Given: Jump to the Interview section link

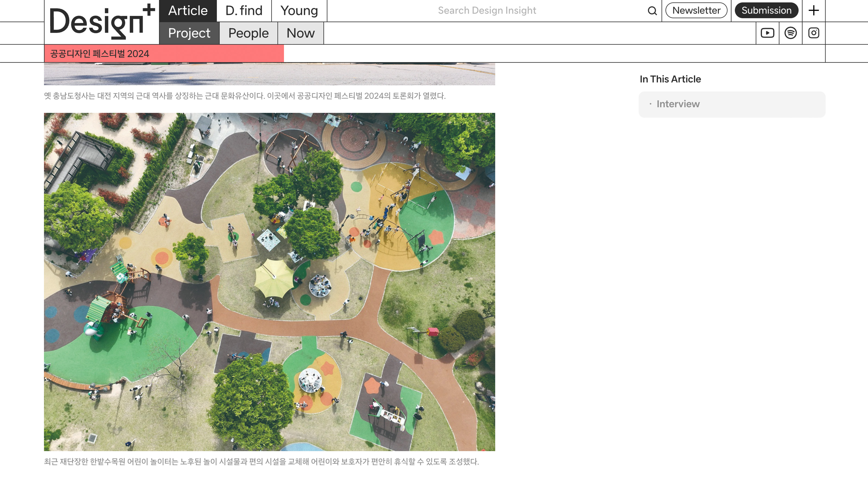Looking at the screenshot, I should (678, 104).
